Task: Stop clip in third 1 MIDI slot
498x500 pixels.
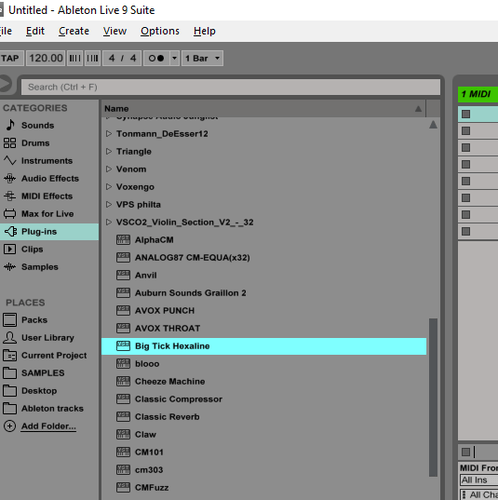Action: [x=466, y=147]
